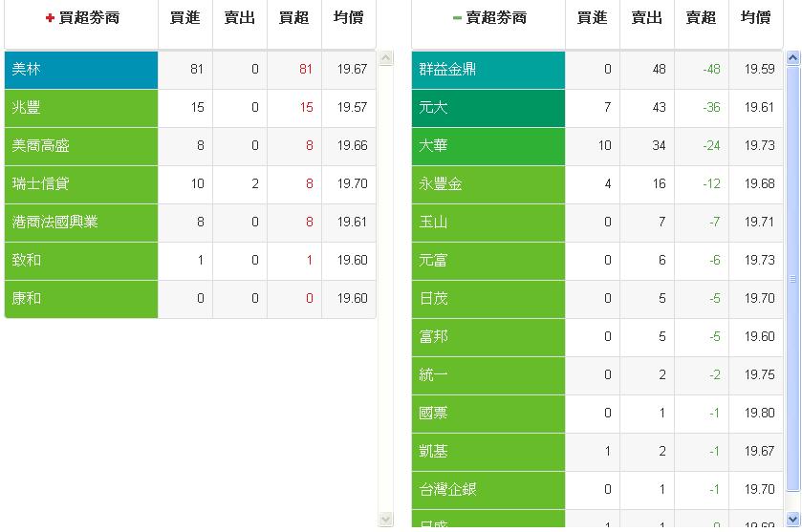This screenshot has height=532, width=802.
Task: Click the green minus icon beside 賣超券商
Action: pyautogui.click(x=457, y=18)
